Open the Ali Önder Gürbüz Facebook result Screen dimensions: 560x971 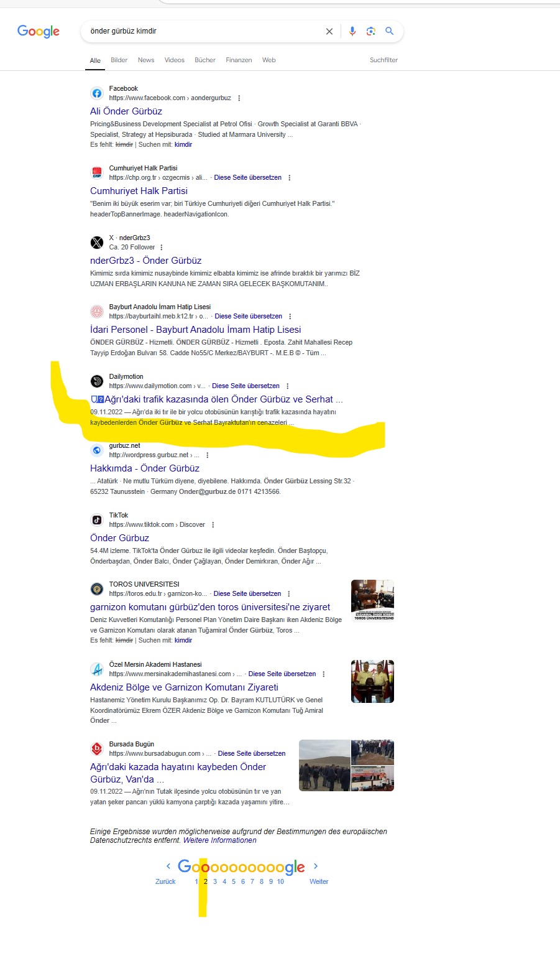point(126,111)
